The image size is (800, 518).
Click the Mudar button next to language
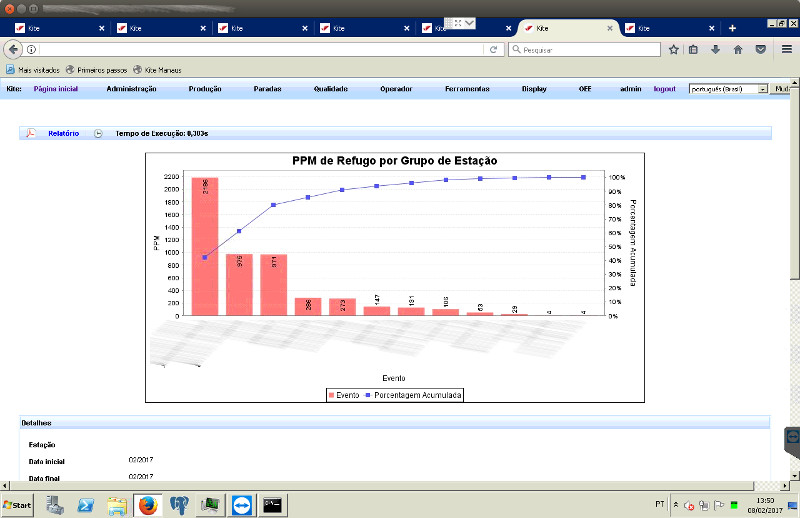pyautogui.click(x=781, y=89)
